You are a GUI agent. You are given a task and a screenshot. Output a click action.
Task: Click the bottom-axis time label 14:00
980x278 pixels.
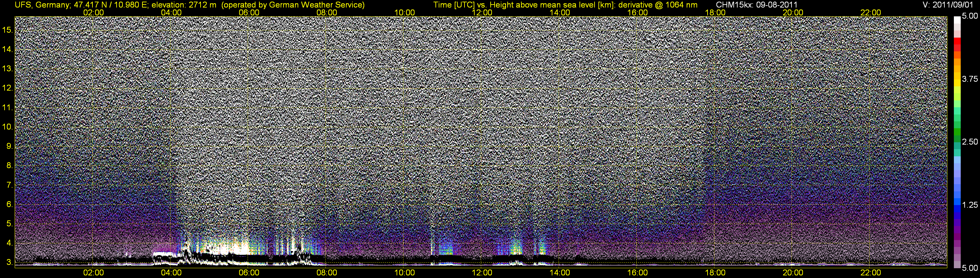[560, 273]
